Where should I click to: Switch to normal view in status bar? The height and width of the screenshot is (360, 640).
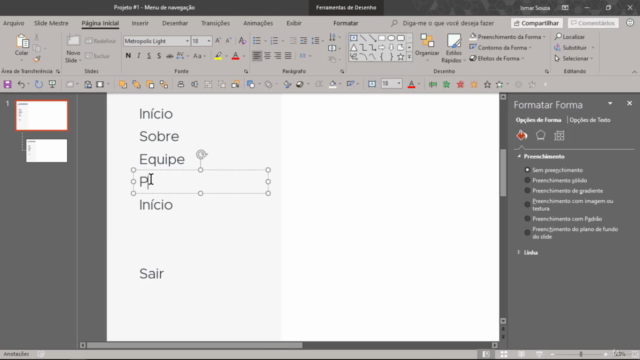tap(486, 354)
